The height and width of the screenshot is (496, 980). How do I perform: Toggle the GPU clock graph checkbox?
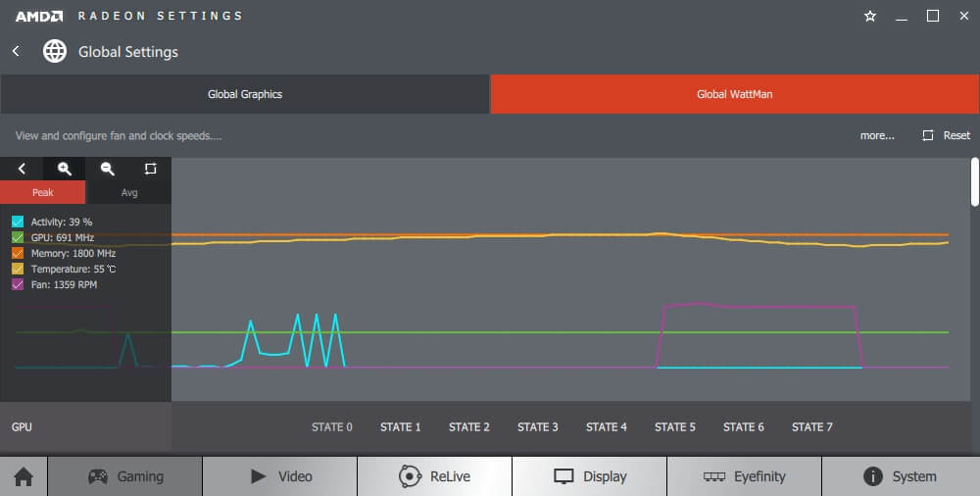18,237
